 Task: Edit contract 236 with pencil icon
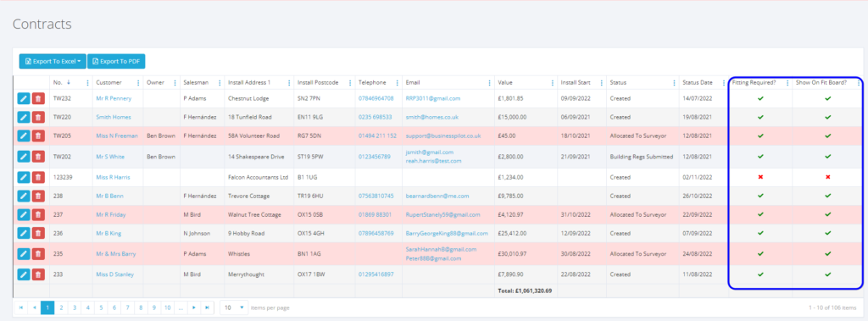coord(23,234)
